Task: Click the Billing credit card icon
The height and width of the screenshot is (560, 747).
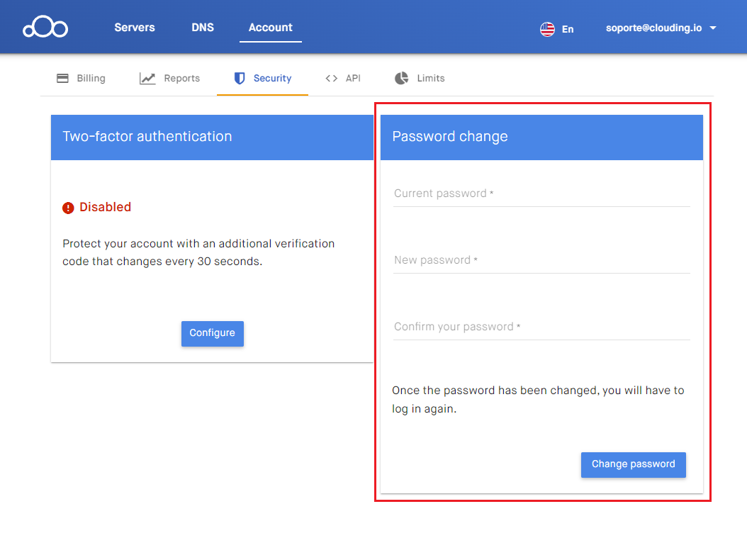Action: tap(62, 78)
